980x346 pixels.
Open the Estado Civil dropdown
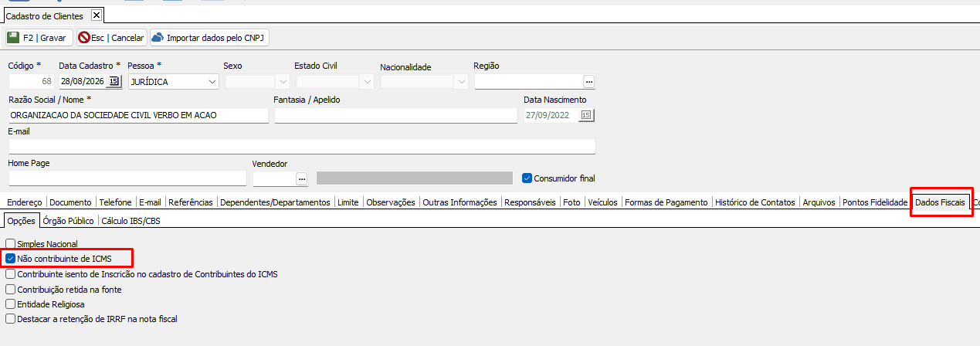click(x=366, y=81)
